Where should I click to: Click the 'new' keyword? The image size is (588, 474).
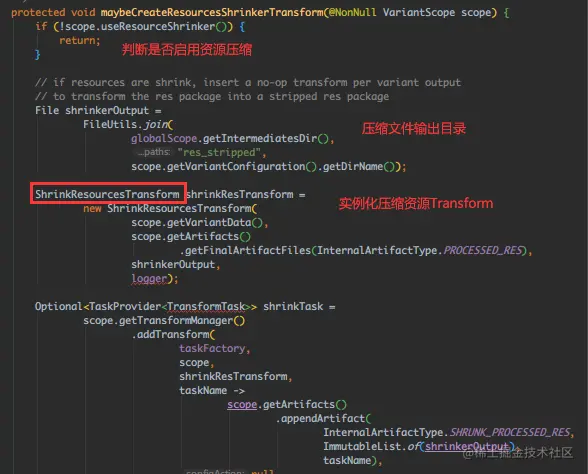(92, 208)
